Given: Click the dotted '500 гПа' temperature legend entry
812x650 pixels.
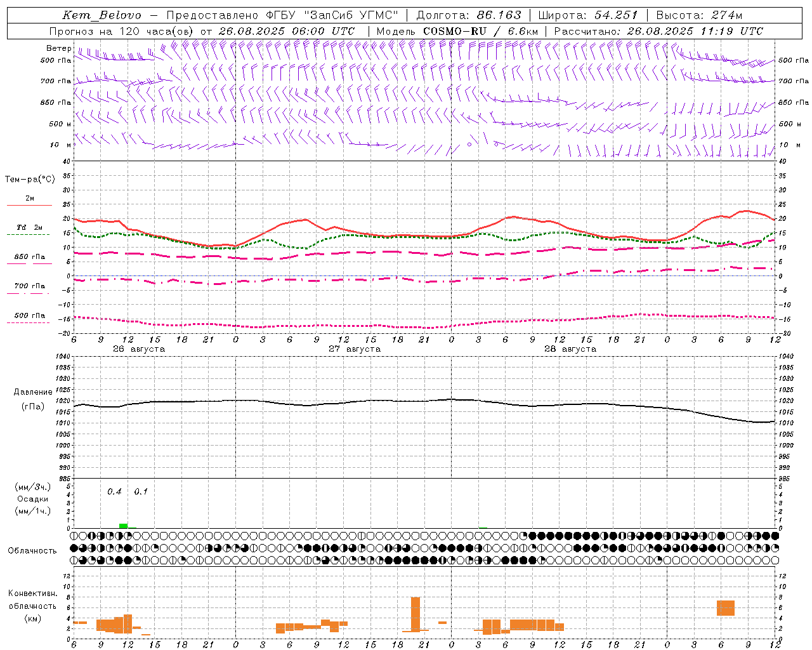Looking at the screenshot, I should point(30,315).
